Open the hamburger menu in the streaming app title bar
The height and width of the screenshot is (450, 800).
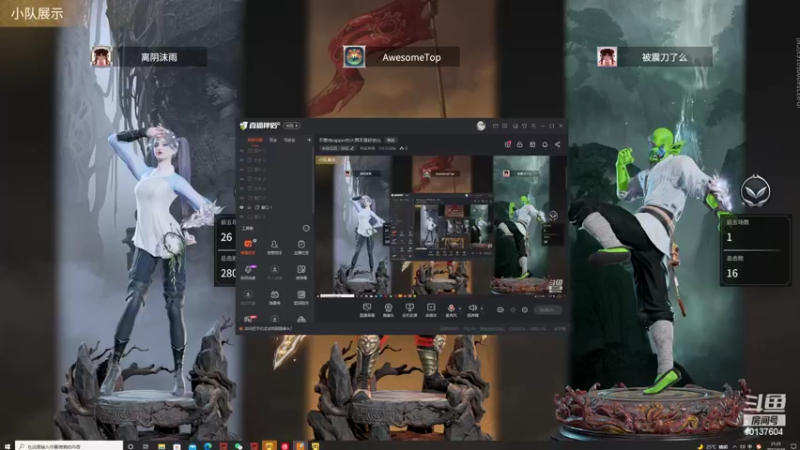point(534,126)
